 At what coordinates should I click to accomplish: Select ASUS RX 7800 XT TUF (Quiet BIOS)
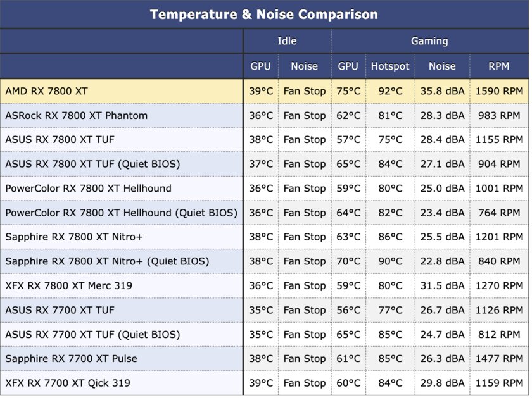pyautogui.click(x=92, y=164)
